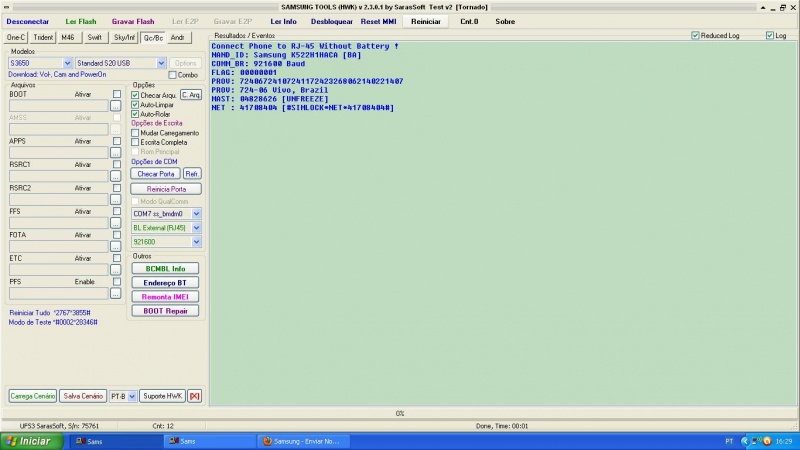This screenshot has width=800, height=450.
Task: Click Desconectar in the top toolbar
Action: pyautogui.click(x=28, y=21)
